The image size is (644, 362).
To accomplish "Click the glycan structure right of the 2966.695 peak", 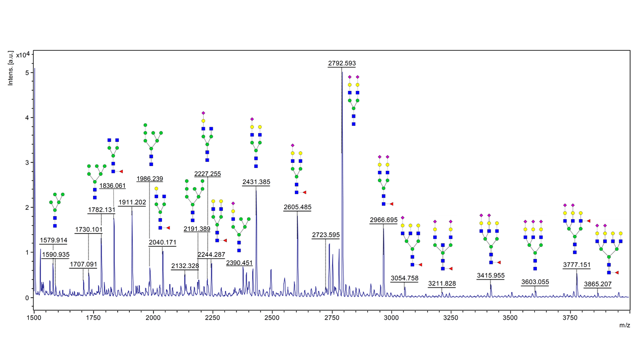I will pyautogui.click(x=384, y=180).
